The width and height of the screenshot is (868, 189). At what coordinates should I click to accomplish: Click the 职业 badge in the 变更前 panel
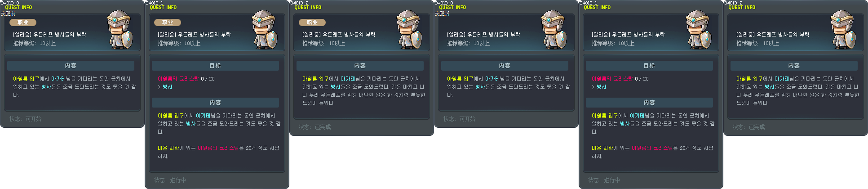tap(23, 22)
